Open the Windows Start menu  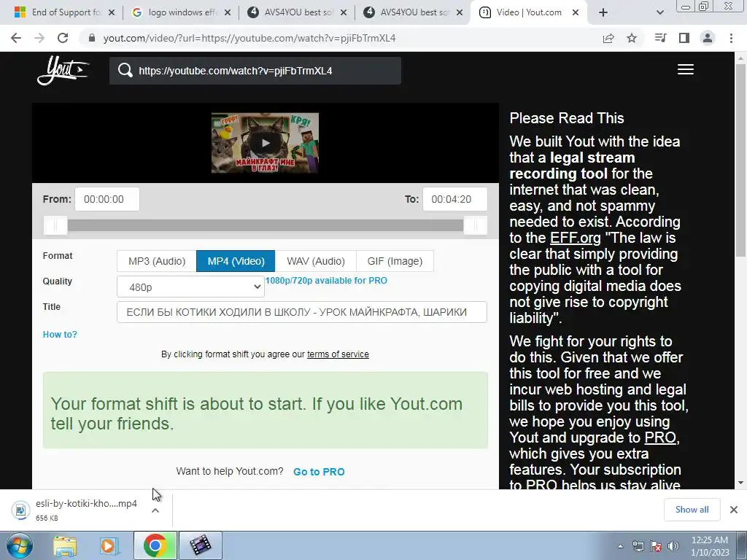[x=19, y=545]
